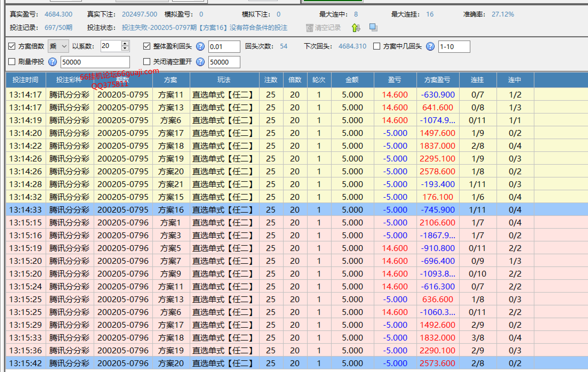Sort by 倍数 column header
The image size is (588, 372).
pos(295,80)
